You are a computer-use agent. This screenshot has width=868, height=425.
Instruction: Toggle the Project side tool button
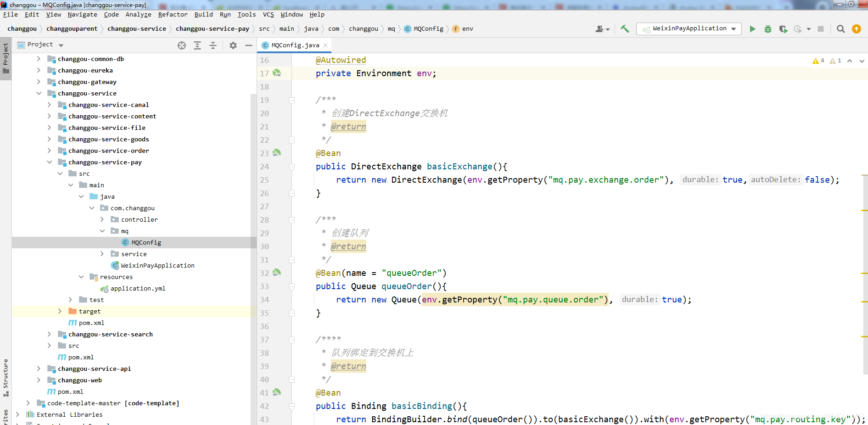tap(6, 59)
